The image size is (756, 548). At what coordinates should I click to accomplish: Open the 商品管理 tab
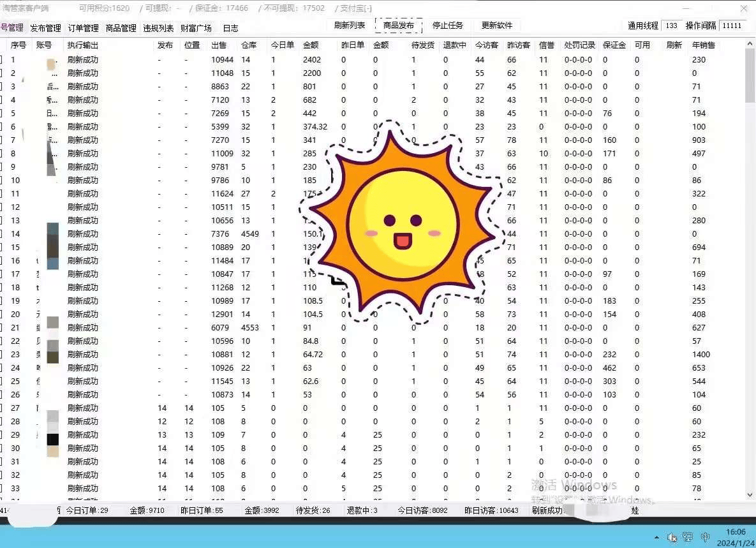121,28
